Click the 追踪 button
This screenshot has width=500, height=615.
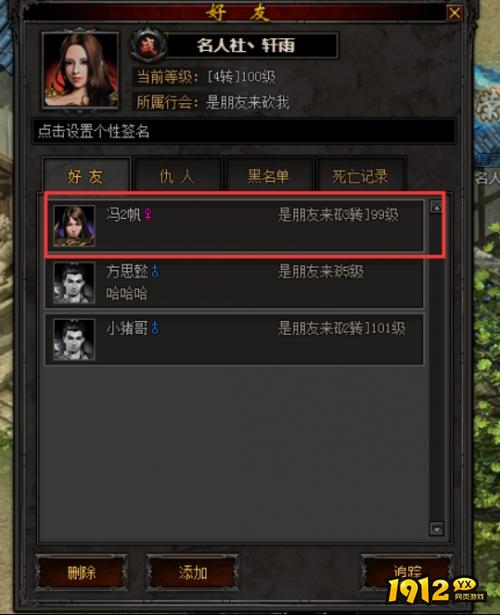click(407, 573)
